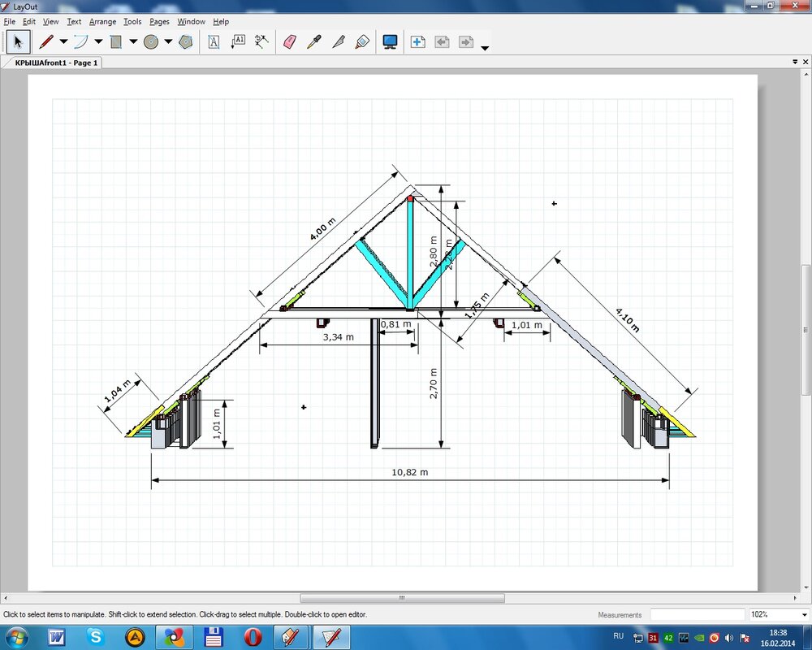This screenshot has width=812, height=650.
Task: Activate the Circle tool
Action: click(151, 41)
